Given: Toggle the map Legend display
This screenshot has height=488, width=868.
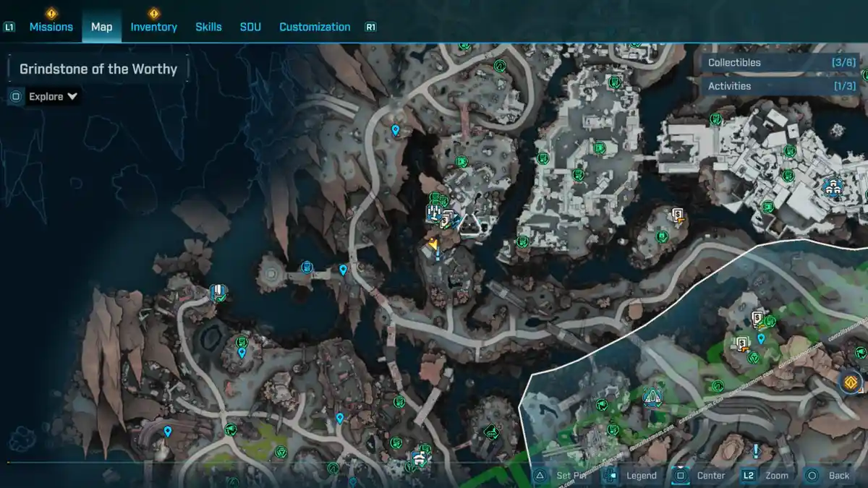Looking at the screenshot, I should click(631, 475).
